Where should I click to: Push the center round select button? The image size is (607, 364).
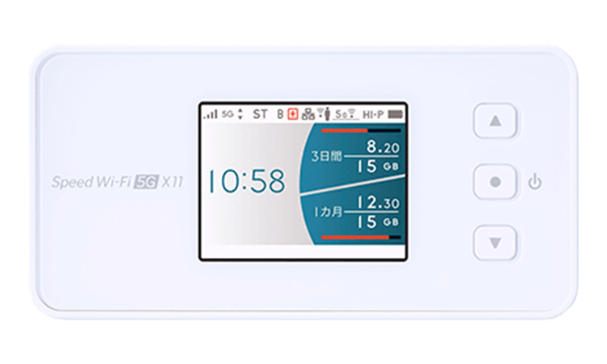click(x=495, y=182)
